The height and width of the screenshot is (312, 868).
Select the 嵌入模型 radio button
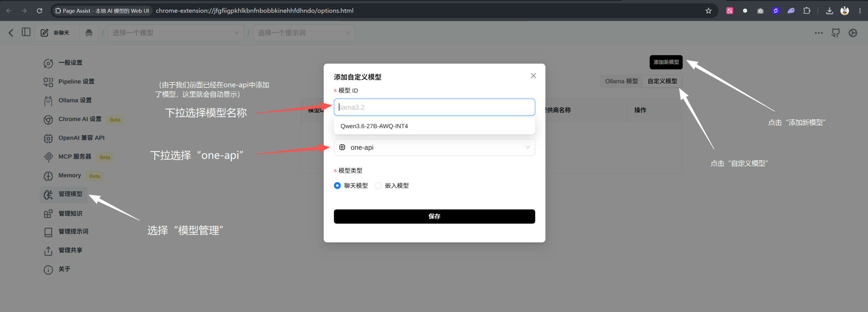coord(378,186)
